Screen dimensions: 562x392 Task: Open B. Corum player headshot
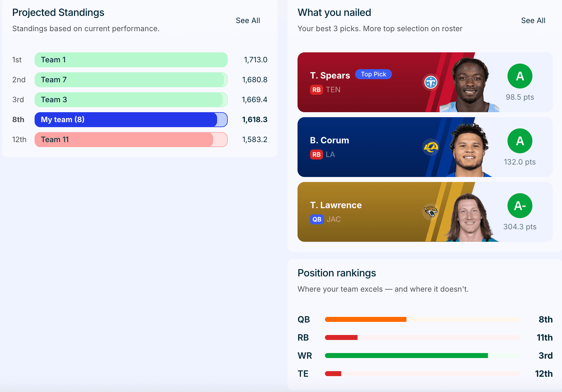click(x=468, y=150)
